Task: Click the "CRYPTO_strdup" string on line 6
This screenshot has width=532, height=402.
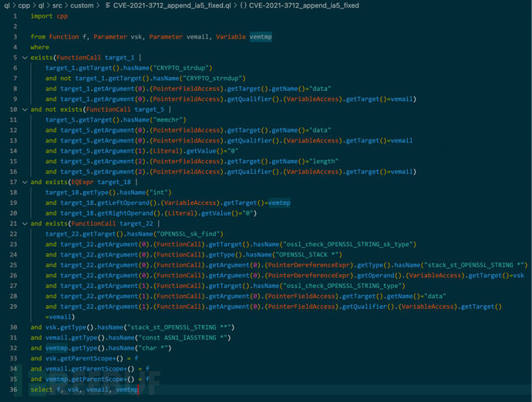Action: click(181, 68)
